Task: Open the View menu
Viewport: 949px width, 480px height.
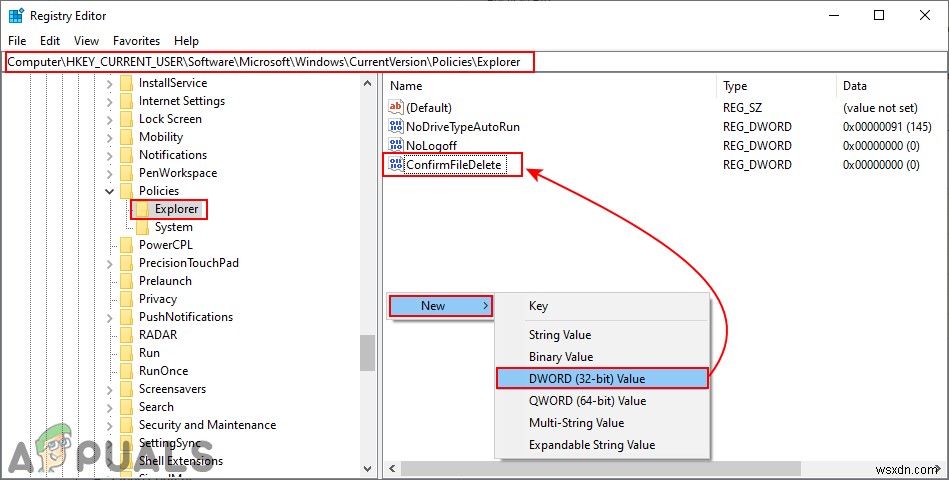Action: coord(87,41)
